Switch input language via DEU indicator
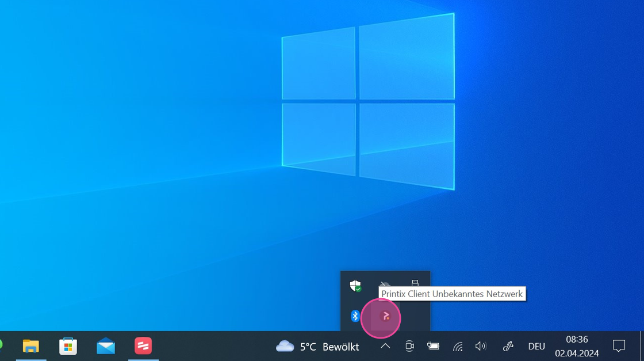Image resolution: width=644 pixels, height=361 pixels. coord(536,347)
